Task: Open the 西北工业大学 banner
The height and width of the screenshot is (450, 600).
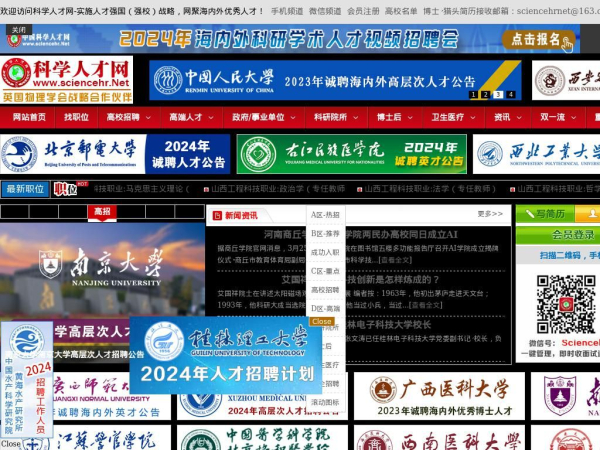Action: 536,154
